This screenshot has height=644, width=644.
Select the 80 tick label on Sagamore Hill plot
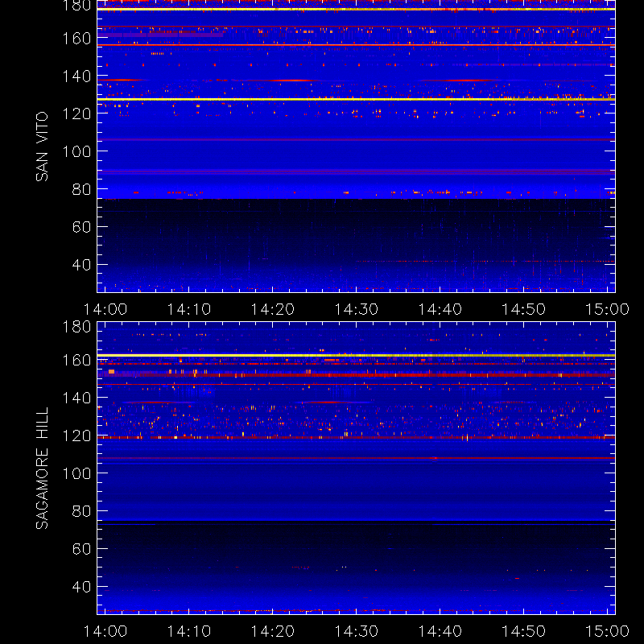(81, 511)
